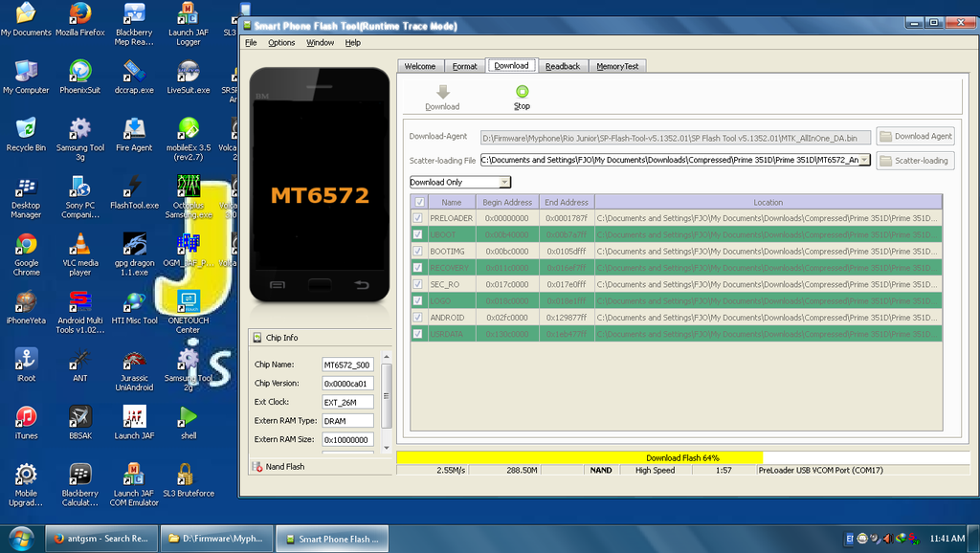Switch to the Readback tab
Screen dimensions: 980x553
click(563, 66)
